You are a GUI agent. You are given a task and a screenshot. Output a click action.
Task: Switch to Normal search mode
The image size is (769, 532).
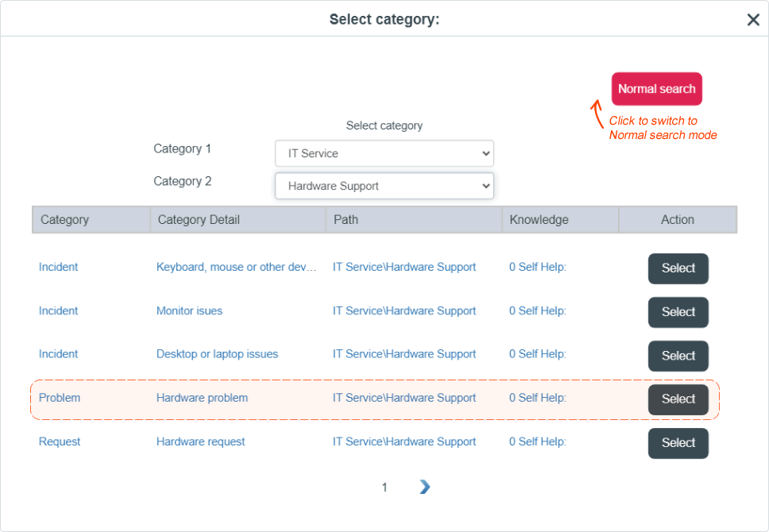[657, 89]
